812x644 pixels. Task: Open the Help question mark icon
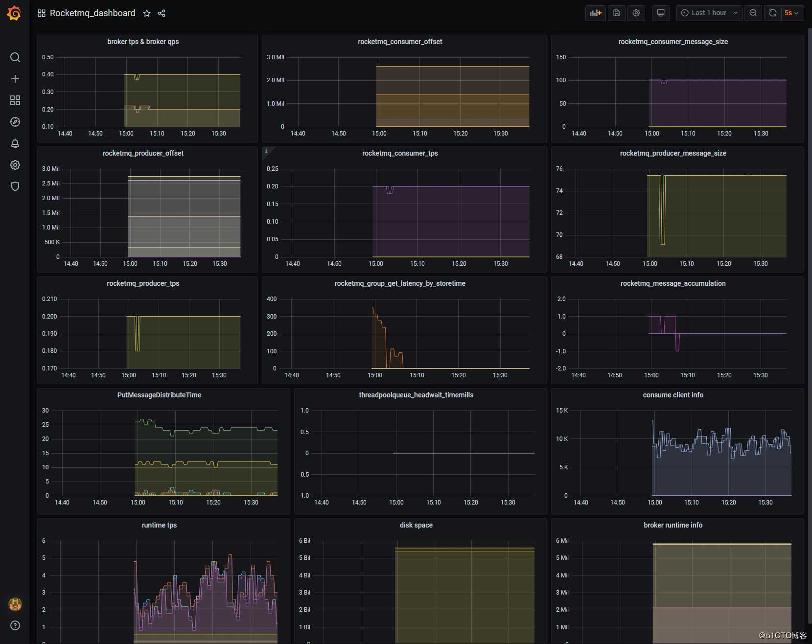[x=15, y=625]
